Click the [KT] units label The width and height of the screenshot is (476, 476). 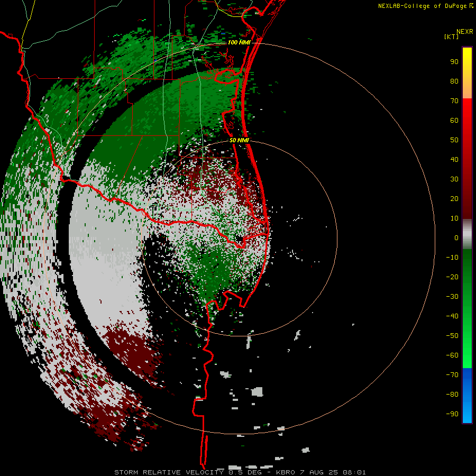coord(451,36)
